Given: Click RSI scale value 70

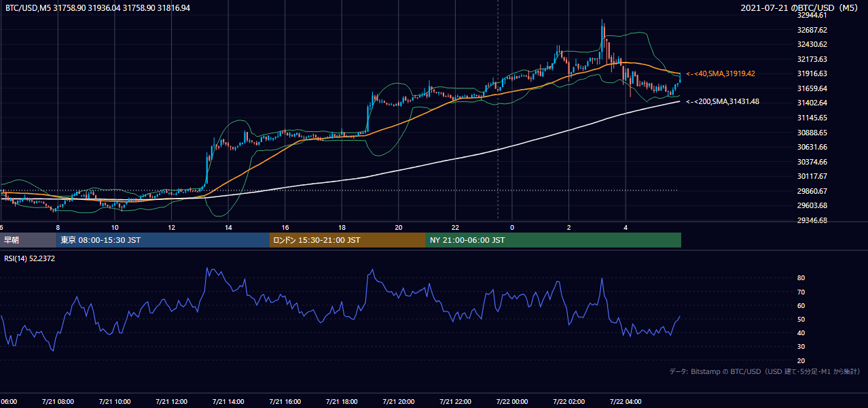Looking at the screenshot, I should coord(801,292).
